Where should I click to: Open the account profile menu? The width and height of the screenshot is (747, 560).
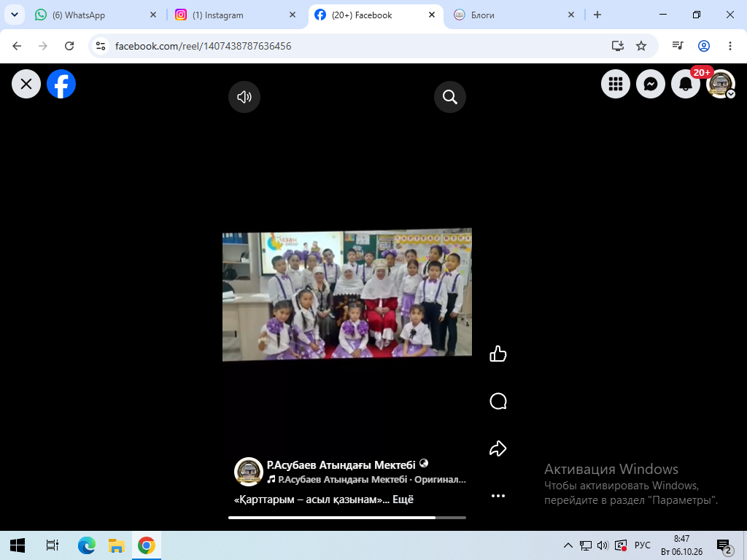(x=721, y=84)
